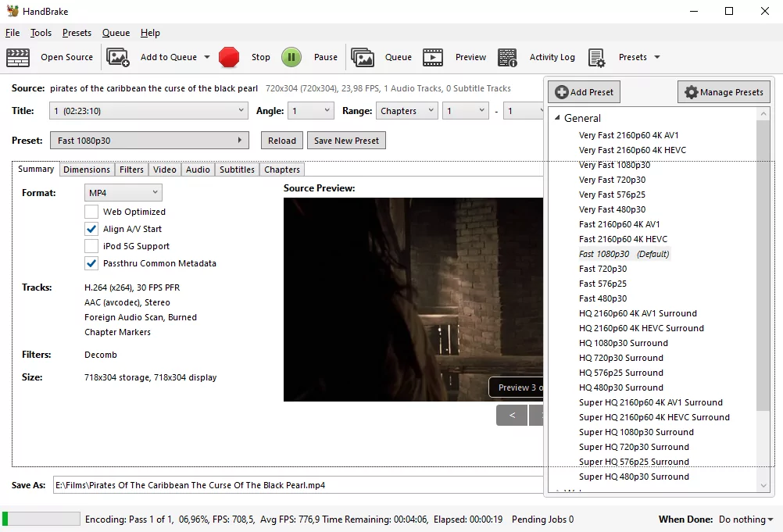The image size is (783, 532).
Task: Click the Reload button
Action: (282, 141)
